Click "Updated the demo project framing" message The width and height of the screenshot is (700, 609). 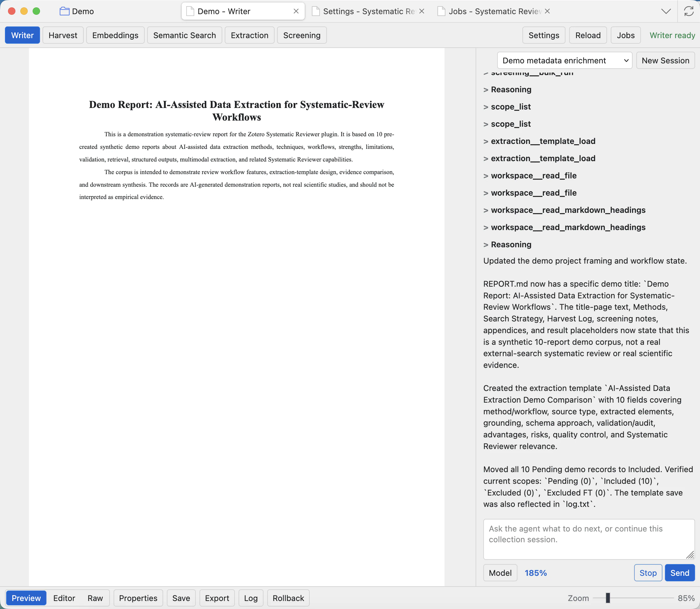585,261
